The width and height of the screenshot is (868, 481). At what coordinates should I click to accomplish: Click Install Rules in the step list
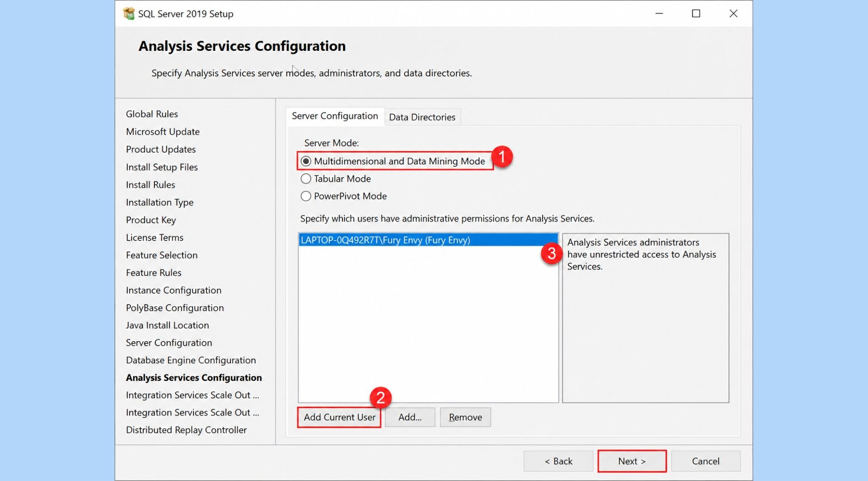click(x=151, y=185)
